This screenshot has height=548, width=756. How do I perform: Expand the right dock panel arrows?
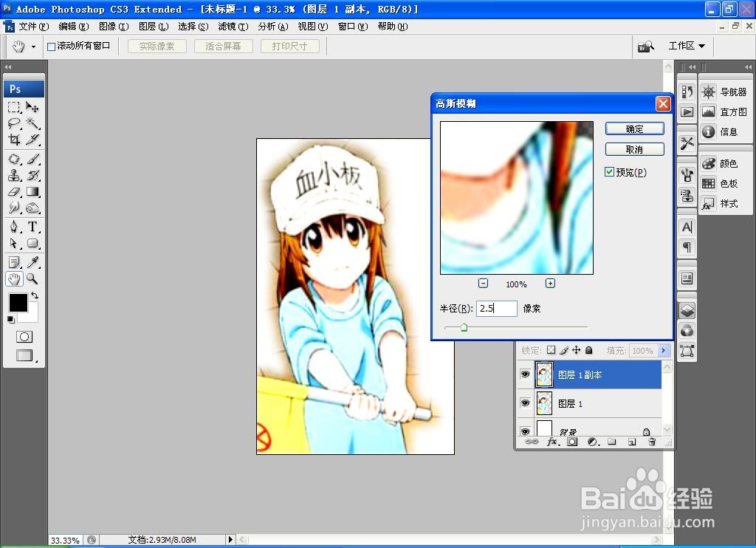749,67
